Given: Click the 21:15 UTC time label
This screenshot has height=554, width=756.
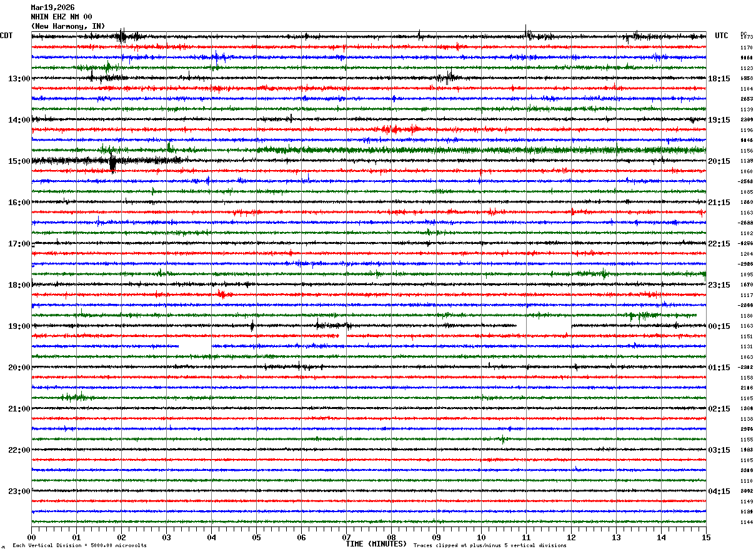Looking at the screenshot, I should click(x=719, y=203).
